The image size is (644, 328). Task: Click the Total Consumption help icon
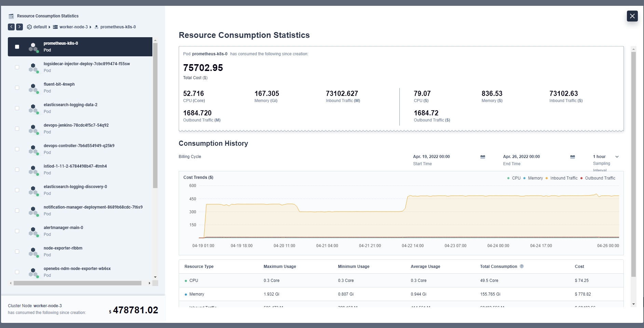point(521,267)
